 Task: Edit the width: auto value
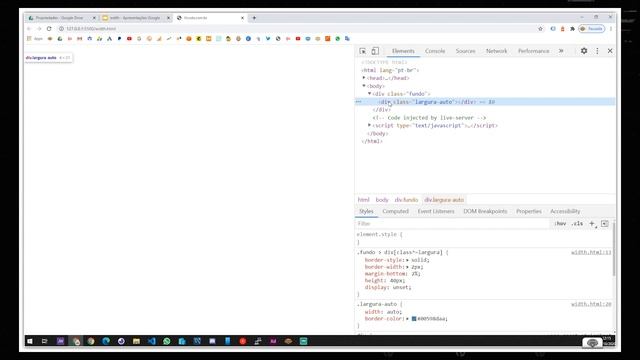(x=393, y=312)
